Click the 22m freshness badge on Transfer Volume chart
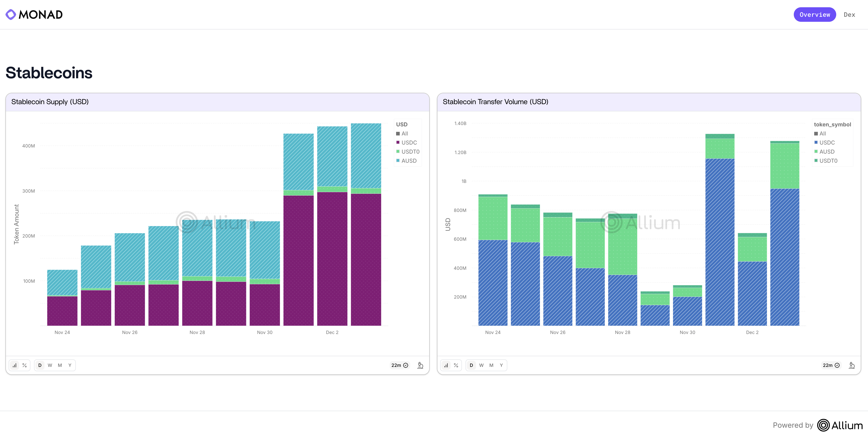 [831, 365]
